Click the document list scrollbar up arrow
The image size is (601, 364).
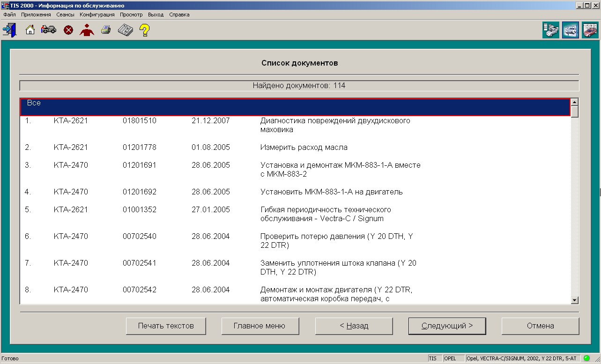[x=575, y=102]
